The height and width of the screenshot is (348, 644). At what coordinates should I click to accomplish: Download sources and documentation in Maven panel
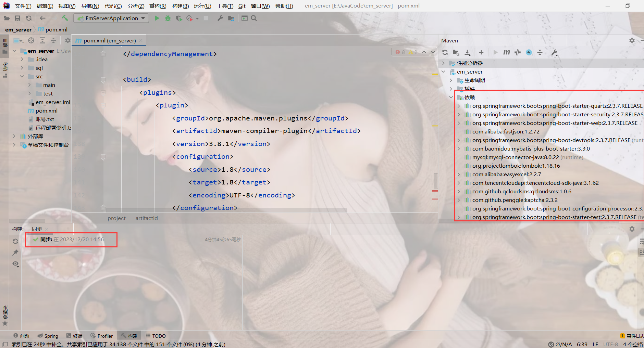click(468, 52)
